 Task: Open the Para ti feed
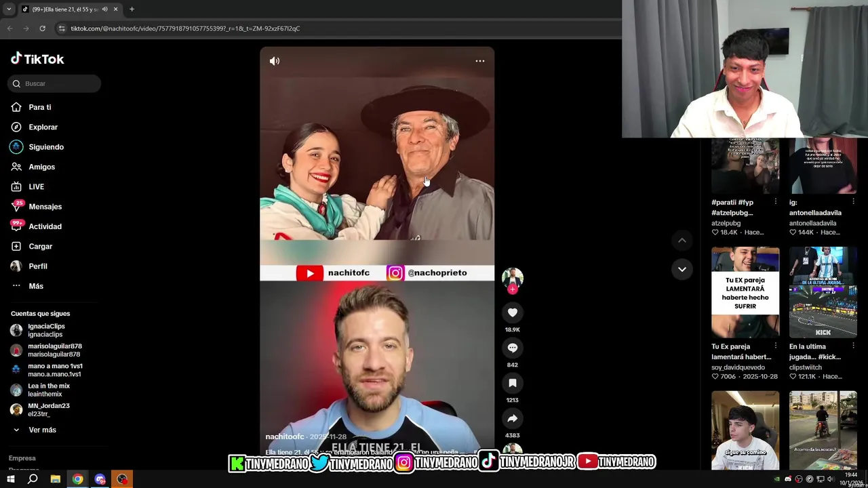(39, 107)
